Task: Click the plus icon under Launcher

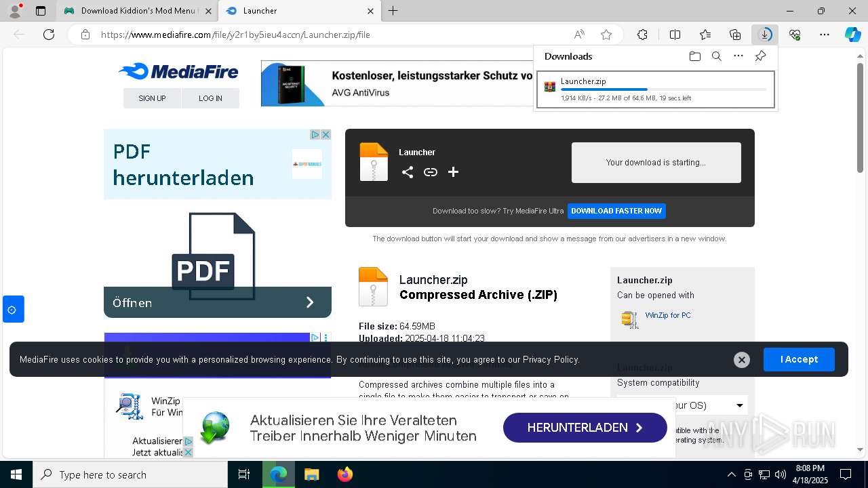Action: [x=454, y=172]
